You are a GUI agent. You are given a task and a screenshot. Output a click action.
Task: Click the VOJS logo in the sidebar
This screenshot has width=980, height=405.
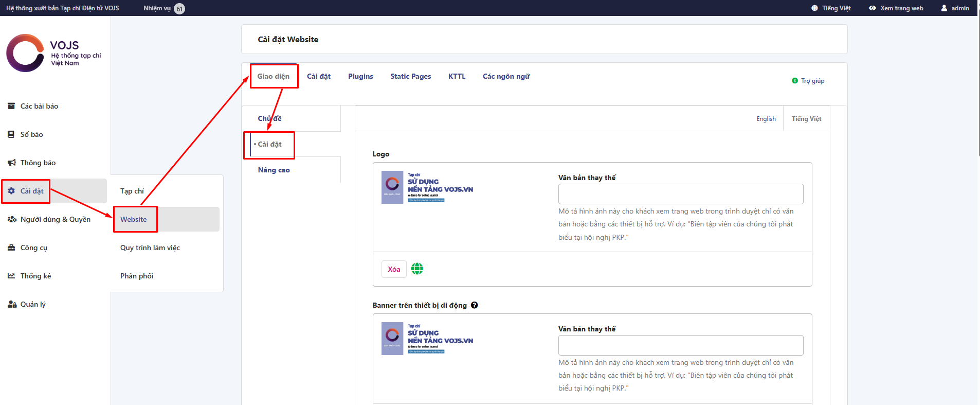click(53, 53)
